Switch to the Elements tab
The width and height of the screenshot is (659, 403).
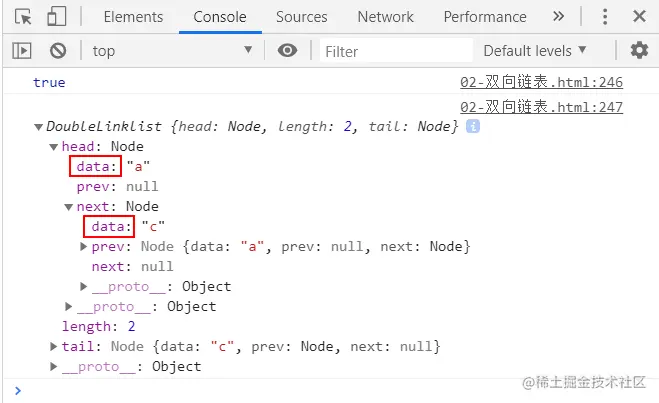pyautogui.click(x=133, y=17)
